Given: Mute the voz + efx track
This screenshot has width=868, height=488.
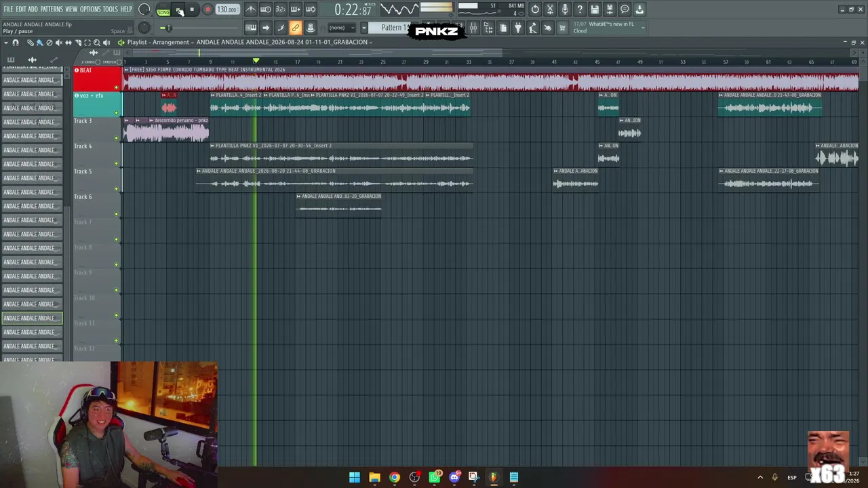Looking at the screenshot, I should [117, 113].
